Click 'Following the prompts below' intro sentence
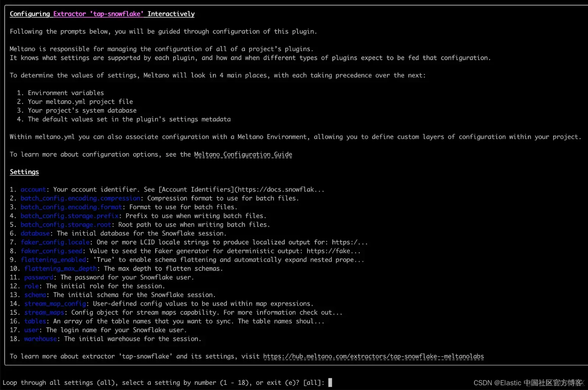Viewport: 588px width, 390px height. tap(163, 32)
